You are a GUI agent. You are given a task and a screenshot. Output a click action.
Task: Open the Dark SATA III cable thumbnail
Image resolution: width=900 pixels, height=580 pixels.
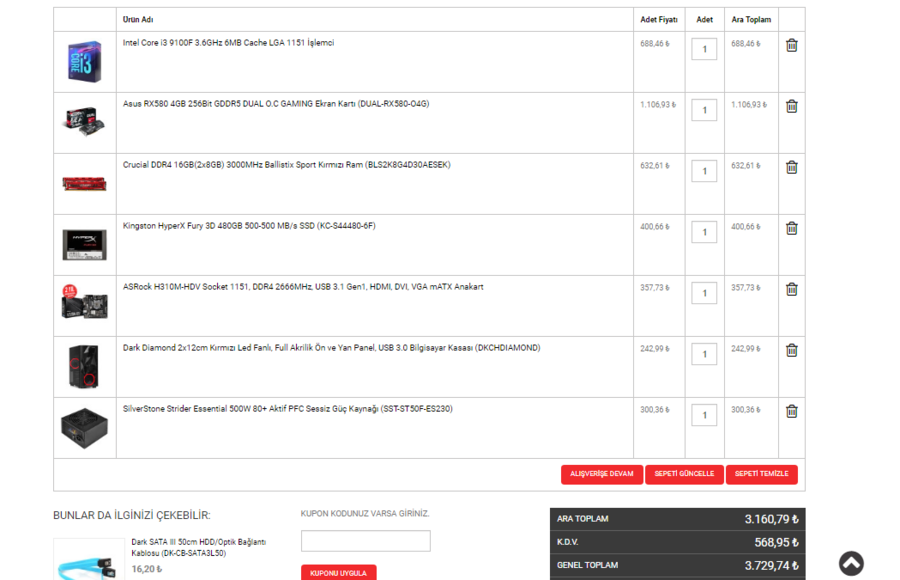click(x=89, y=560)
